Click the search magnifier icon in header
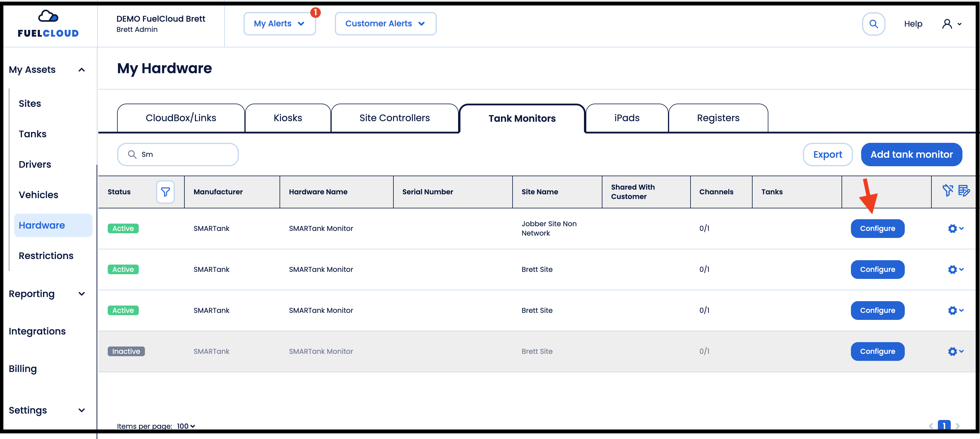This screenshot has width=980, height=439. click(873, 24)
